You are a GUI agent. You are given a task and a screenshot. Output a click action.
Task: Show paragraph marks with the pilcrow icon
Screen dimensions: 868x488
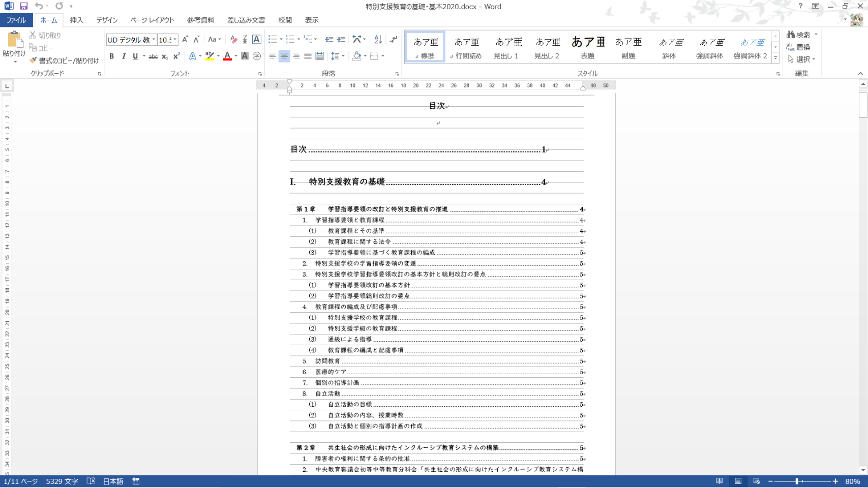click(393, 40)
